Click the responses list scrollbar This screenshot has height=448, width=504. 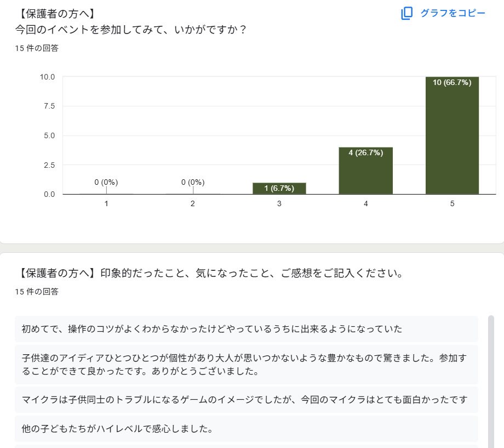click(491, 382)
